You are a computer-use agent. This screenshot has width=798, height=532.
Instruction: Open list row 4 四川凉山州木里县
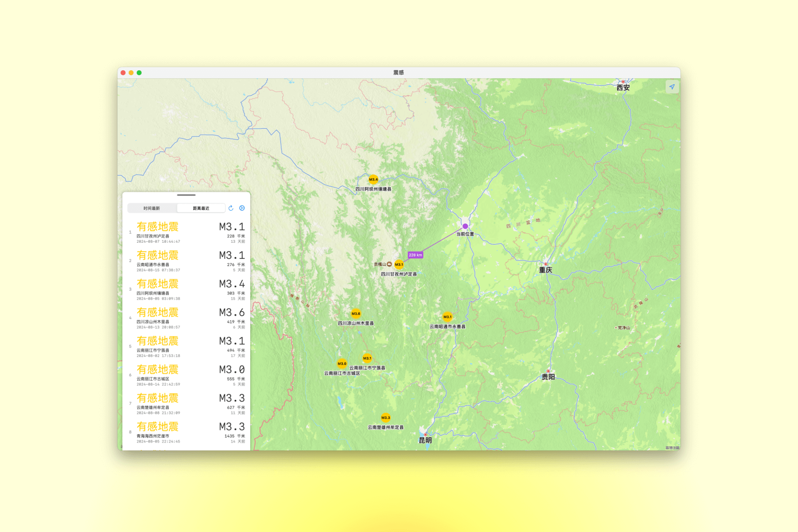coord(187,318)
